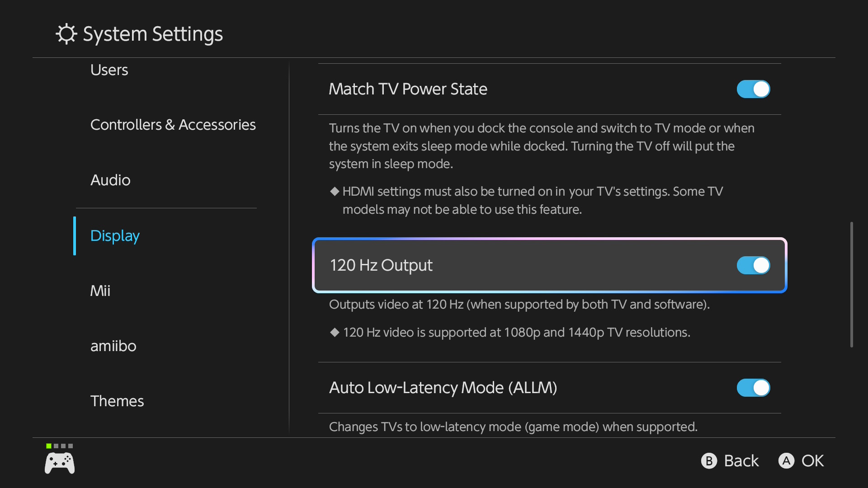Image resolution: width=868 pixels, height=488 pixels.
Task: Click the controller icon in bottom-left corner
Action: pyautogui.click(x=60, y=464)
